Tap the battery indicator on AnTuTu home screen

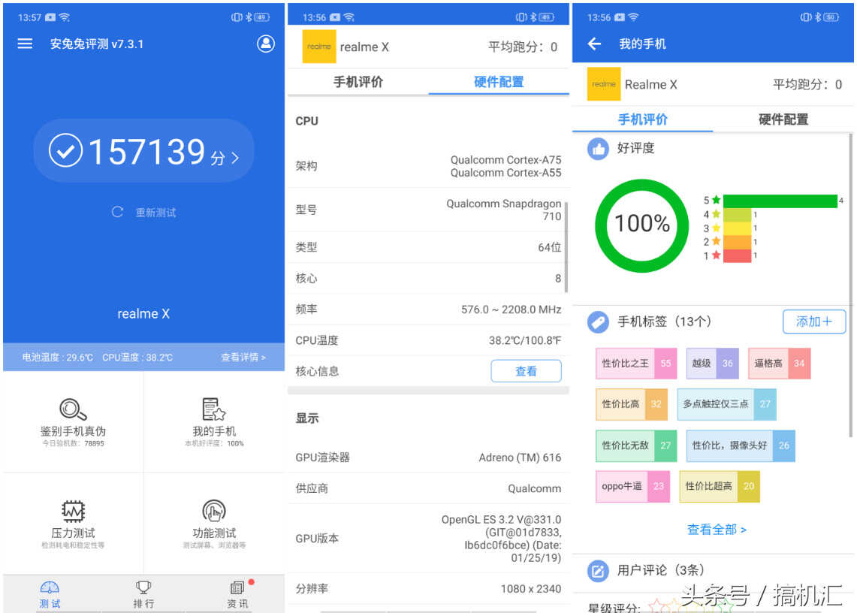pyautogui.click(x=262, y=17)
